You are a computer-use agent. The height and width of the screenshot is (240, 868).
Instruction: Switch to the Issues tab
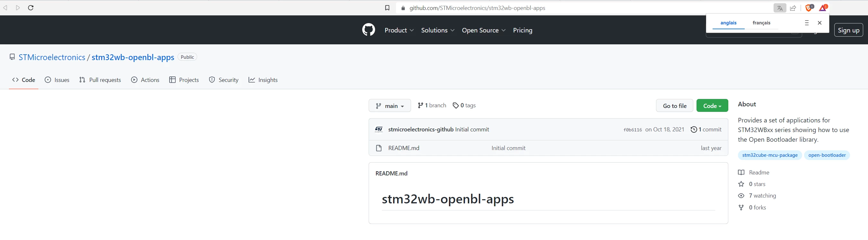click(x=57, y=80)
